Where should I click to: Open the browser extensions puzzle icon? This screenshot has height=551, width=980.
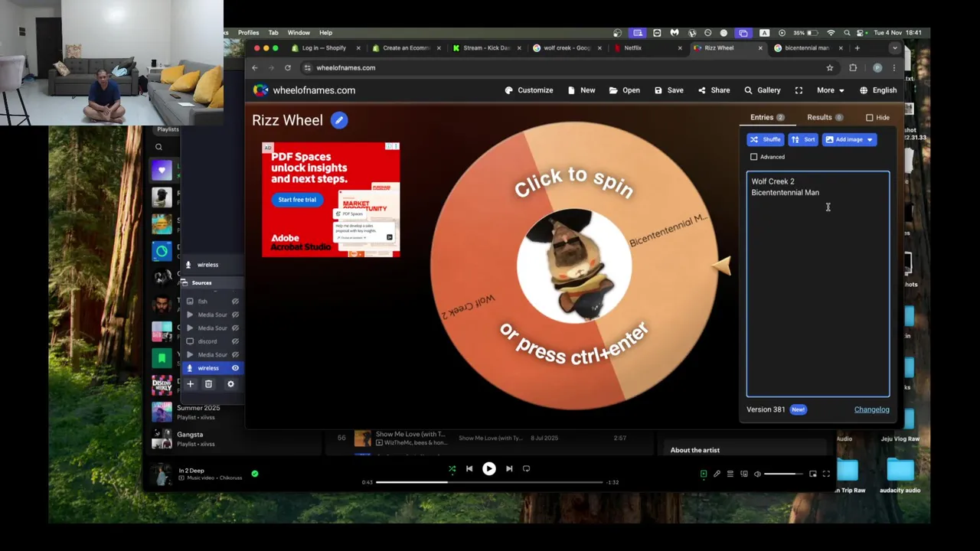click(853, 67)
